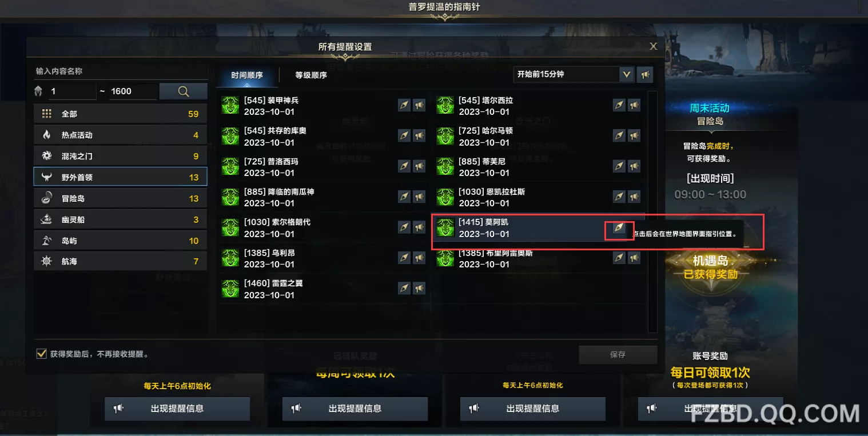The image size is (868, 436).
Task: Click the 保存 button
Action: pyautogui.click(x=618, y=354)
